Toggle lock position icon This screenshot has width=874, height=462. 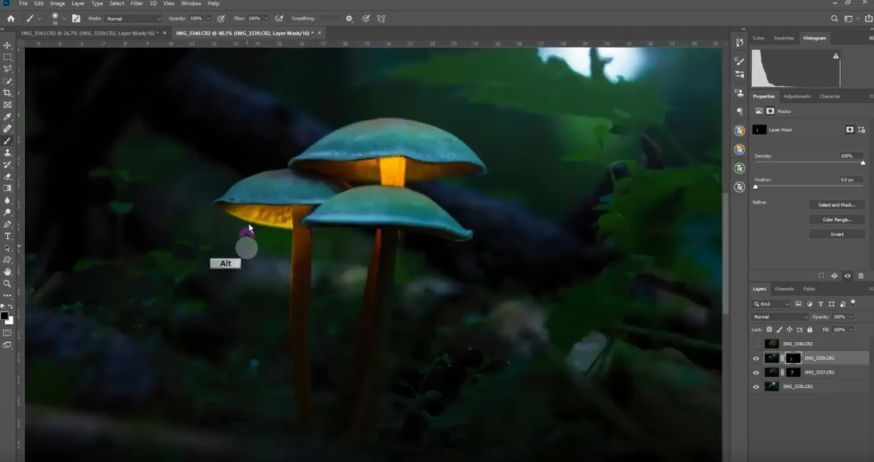tap(790, 330)
